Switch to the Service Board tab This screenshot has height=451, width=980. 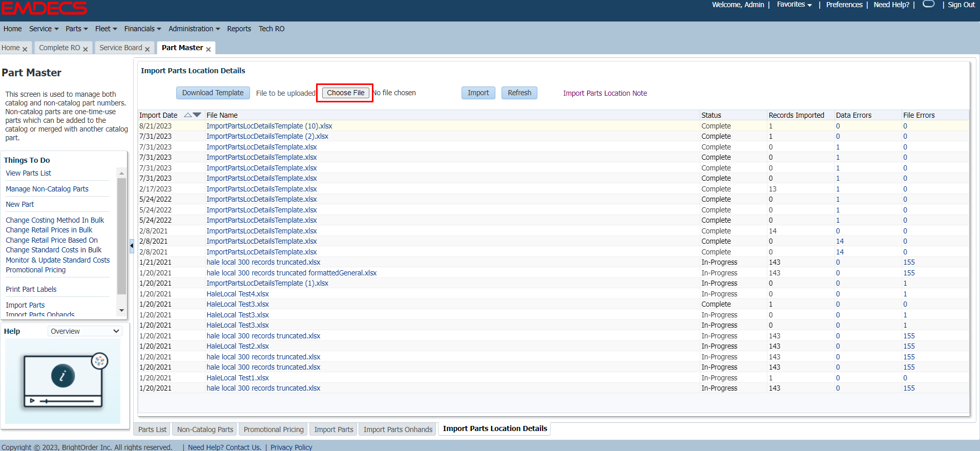click(121, 48)
